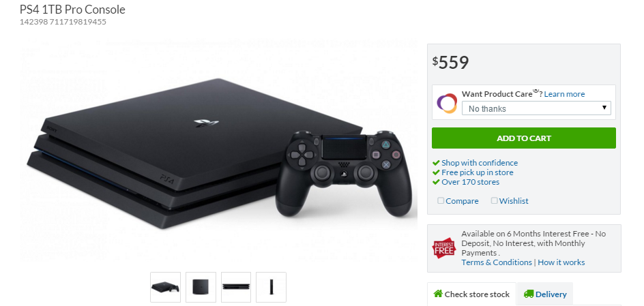Open the Terms & Conditions link
This screenshot has height=306, width=644.
[497, 262]
